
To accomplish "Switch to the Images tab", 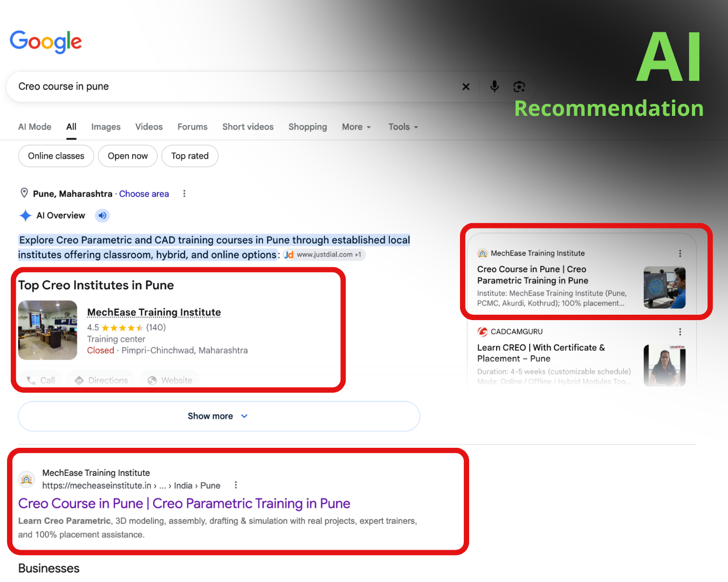I will pyautogui.click(x=106, y=127).
